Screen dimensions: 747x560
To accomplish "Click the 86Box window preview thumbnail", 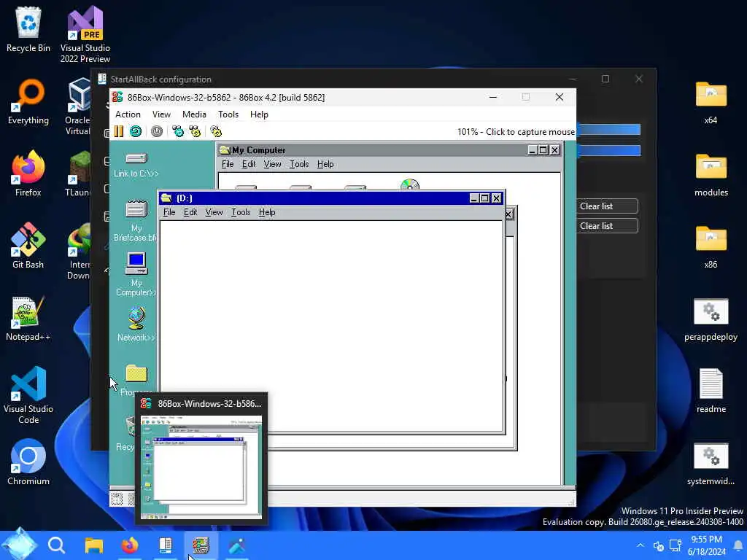I will [x=201, y=467].
